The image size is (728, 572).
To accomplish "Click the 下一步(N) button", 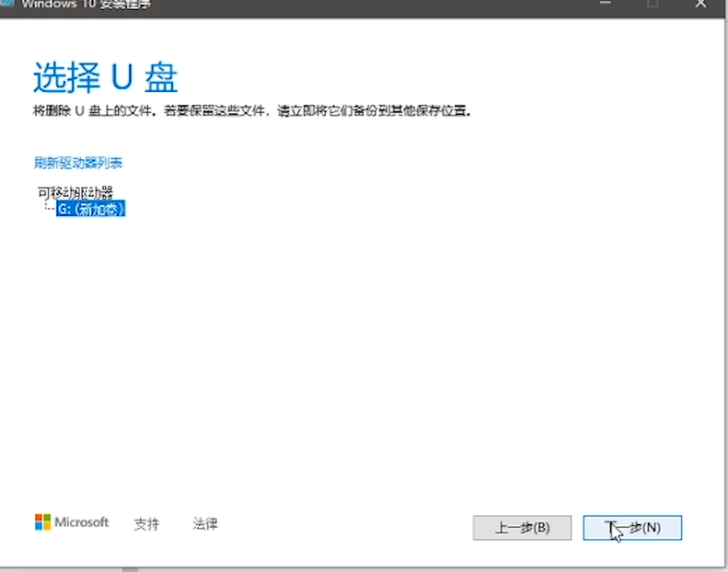I will 632,528.
